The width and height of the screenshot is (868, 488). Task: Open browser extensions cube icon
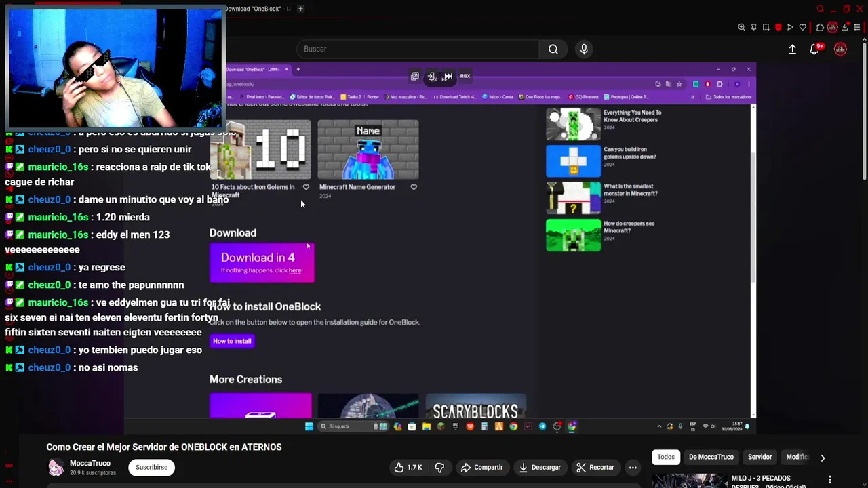click(820, 27)
